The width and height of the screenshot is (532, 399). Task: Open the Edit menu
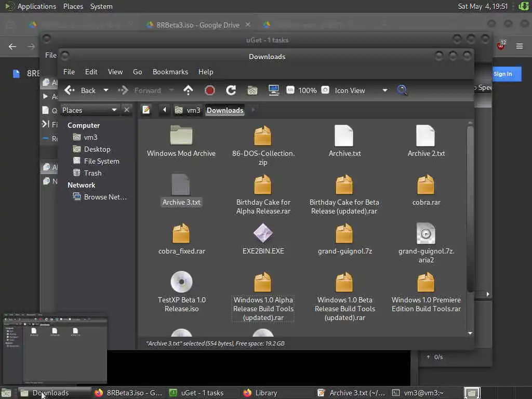[91, 72]
